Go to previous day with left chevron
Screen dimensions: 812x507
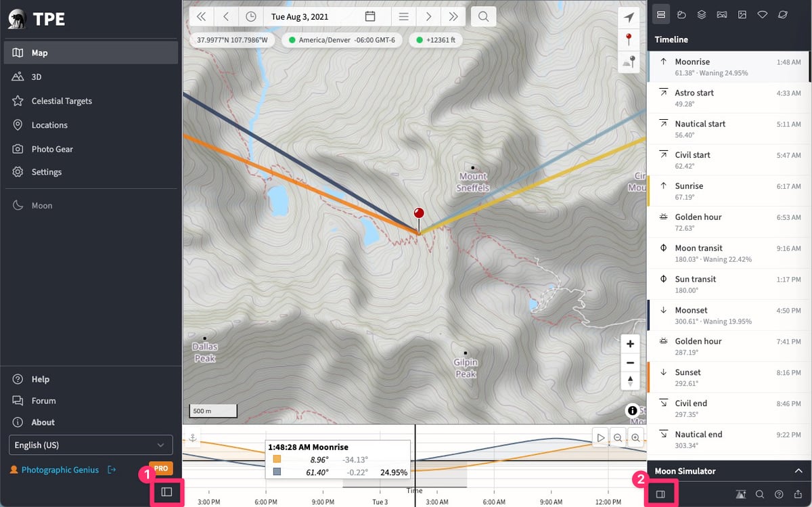[226, 16]
